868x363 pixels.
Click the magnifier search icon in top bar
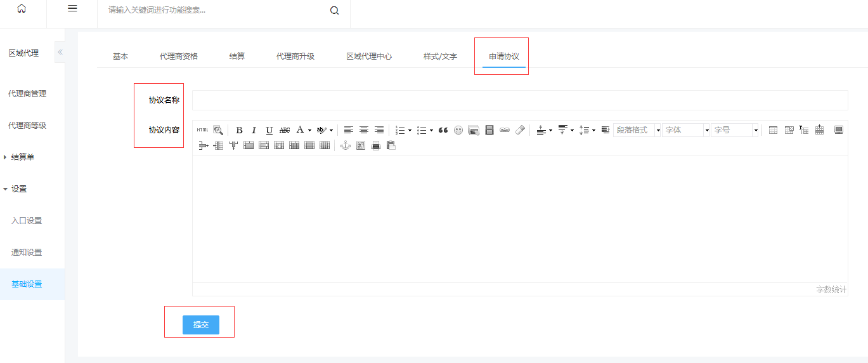point(335,11)
